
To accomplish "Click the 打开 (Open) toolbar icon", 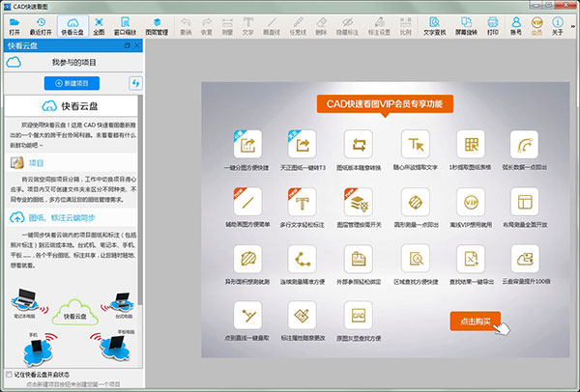I will click(x=14, y=27).
